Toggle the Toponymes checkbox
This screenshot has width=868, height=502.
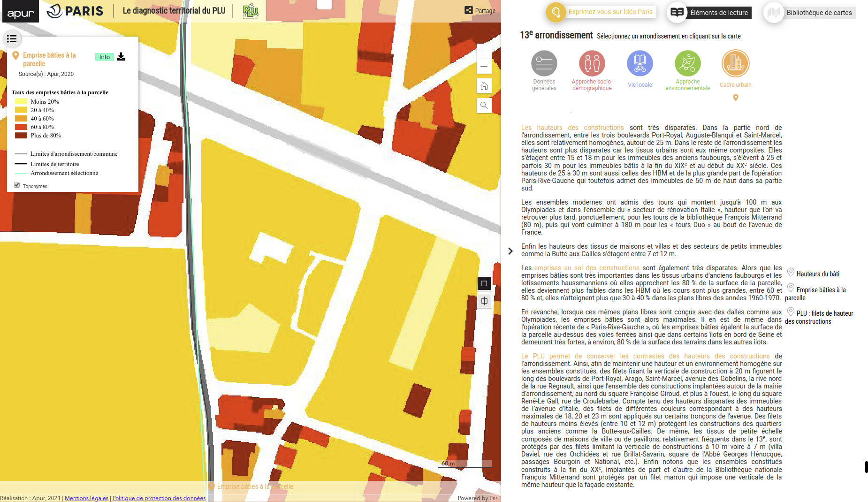(x=17, y=185)
